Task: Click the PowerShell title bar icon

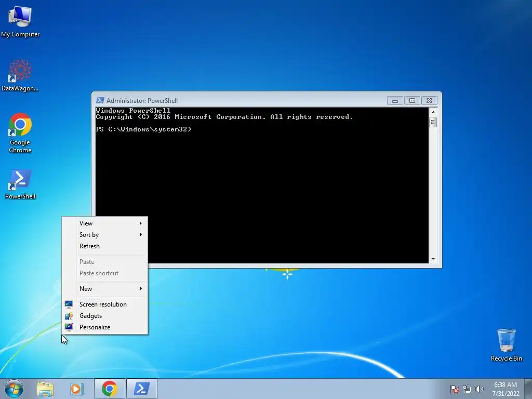Action: coord(100,100)
